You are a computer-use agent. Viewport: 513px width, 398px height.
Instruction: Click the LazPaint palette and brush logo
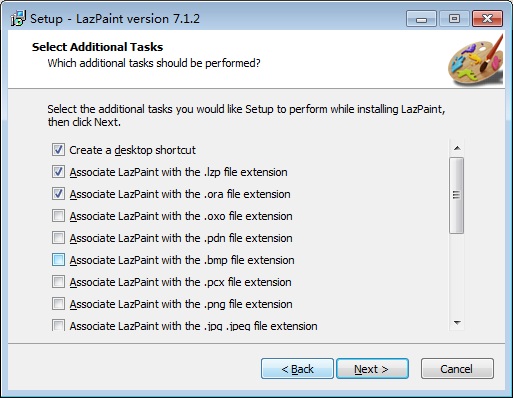point(475,60)
